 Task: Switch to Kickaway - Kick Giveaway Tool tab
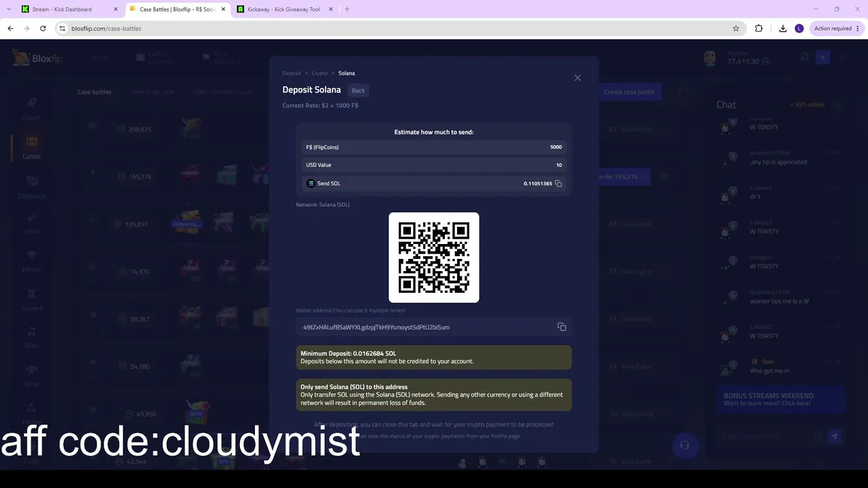(283, 9)
